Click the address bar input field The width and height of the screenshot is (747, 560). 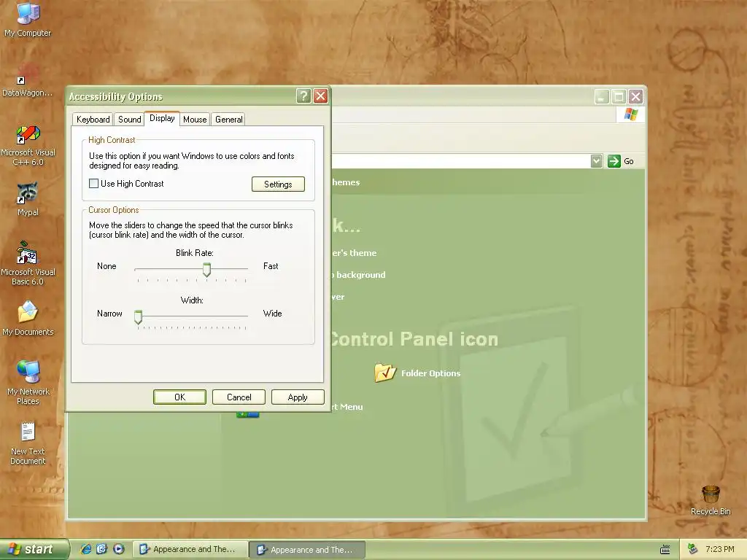coord(461,161)
